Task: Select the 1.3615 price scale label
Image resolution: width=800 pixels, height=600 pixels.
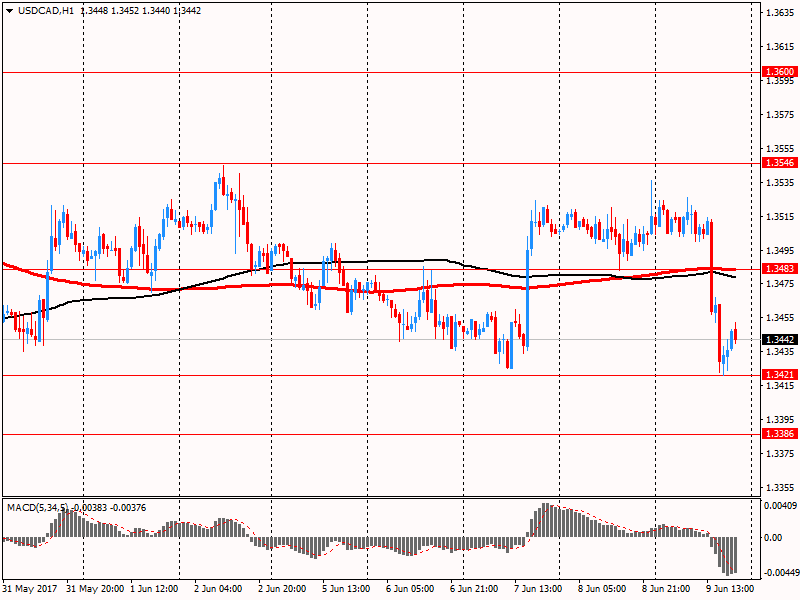Action: 781,47
